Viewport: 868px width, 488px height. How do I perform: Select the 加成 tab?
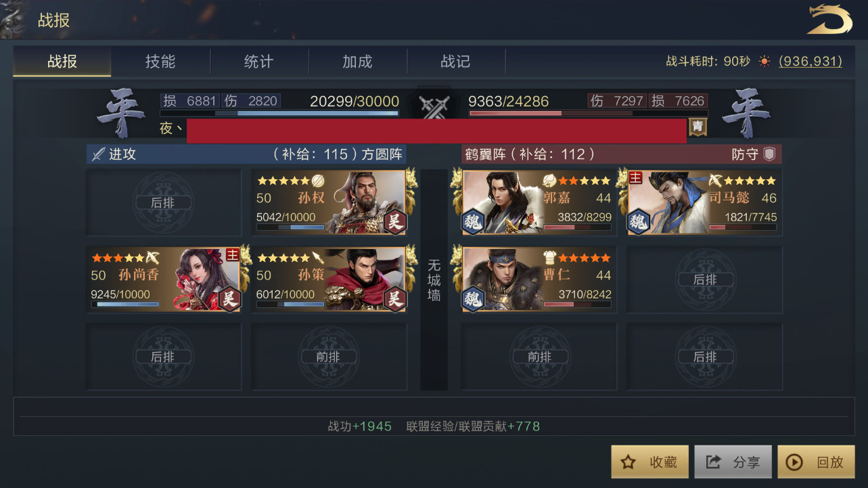coord(357,62)
